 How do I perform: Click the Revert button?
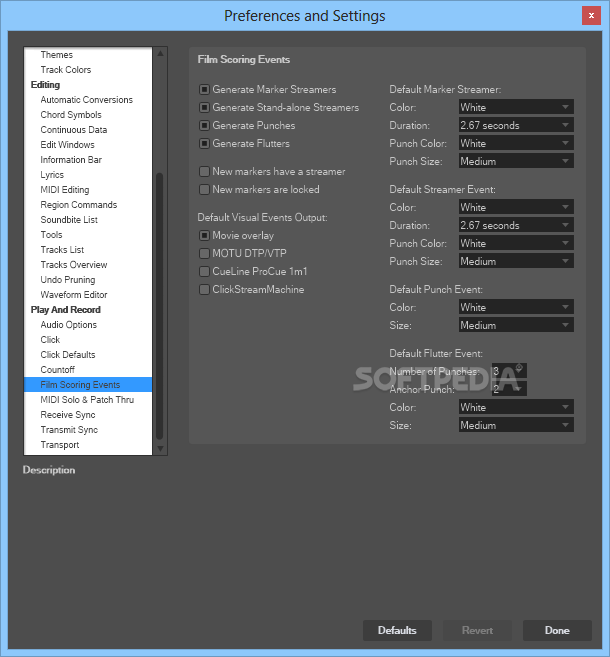[477, 630]
